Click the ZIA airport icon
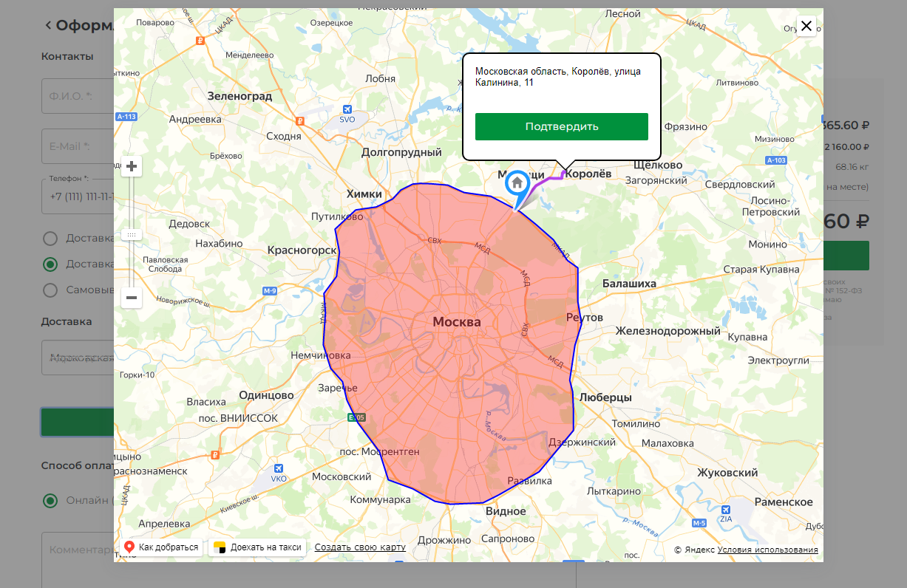907x588 pixels. (726, 510)
